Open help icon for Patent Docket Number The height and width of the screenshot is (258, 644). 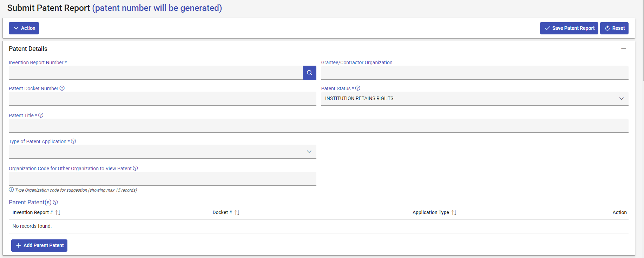62,88
